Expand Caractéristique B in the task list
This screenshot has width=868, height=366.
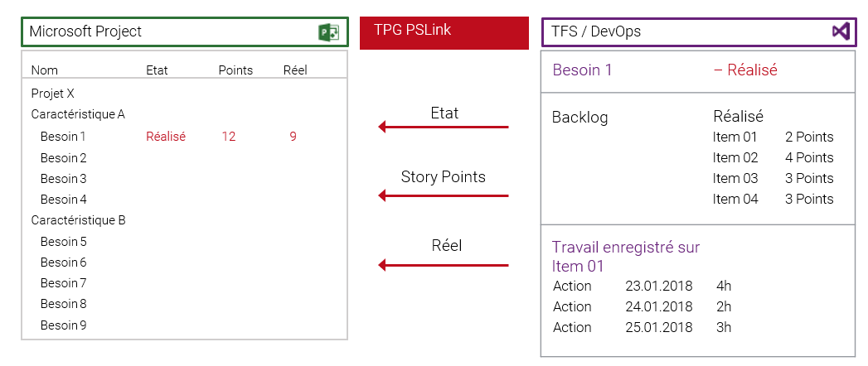pos(78,220)
